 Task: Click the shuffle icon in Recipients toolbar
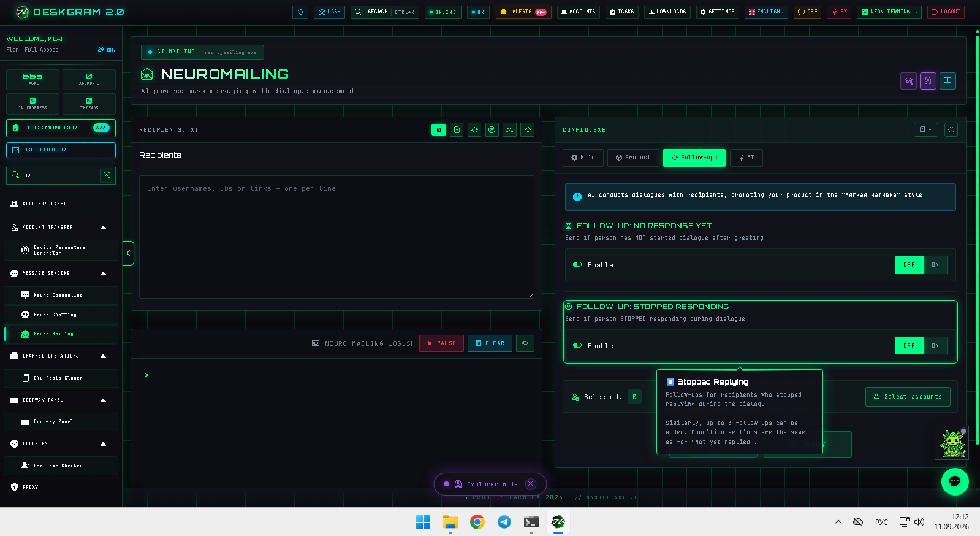(509, 129)
